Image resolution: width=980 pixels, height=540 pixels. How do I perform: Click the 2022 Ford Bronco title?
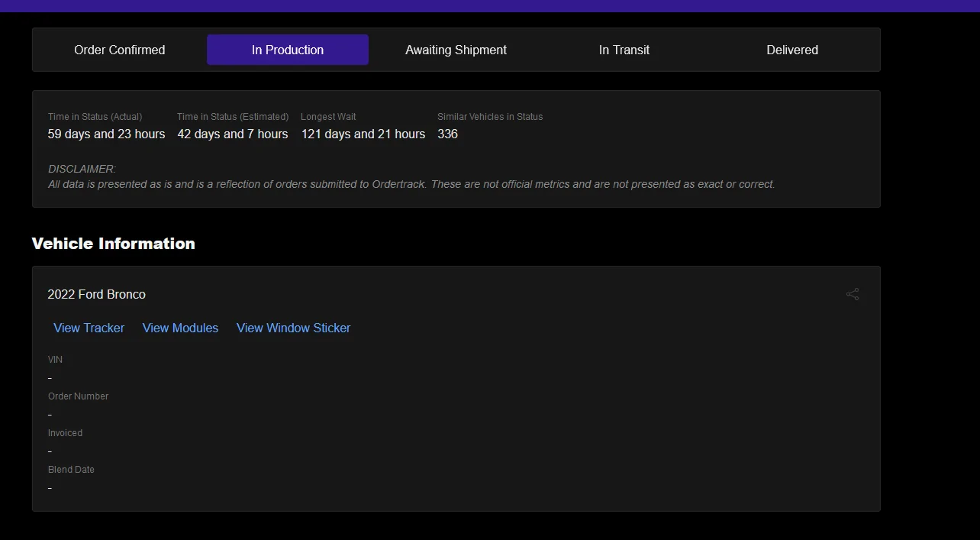[x=96, y=294]
